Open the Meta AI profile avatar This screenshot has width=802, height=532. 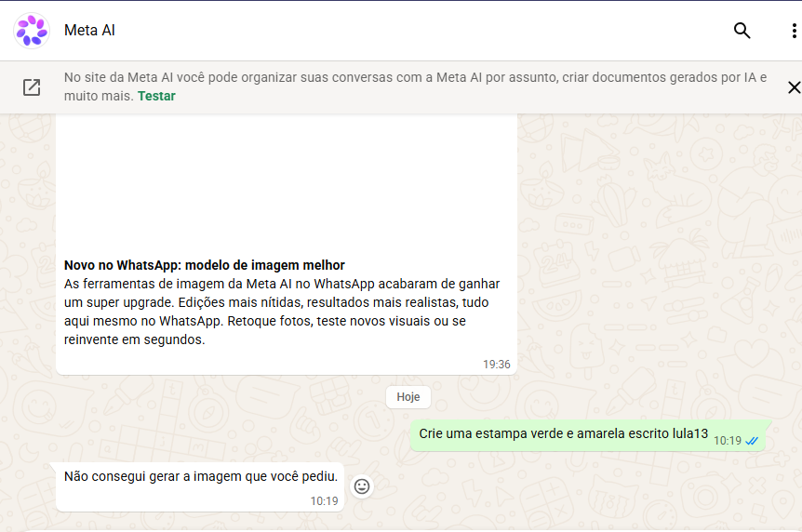(32, 31)
